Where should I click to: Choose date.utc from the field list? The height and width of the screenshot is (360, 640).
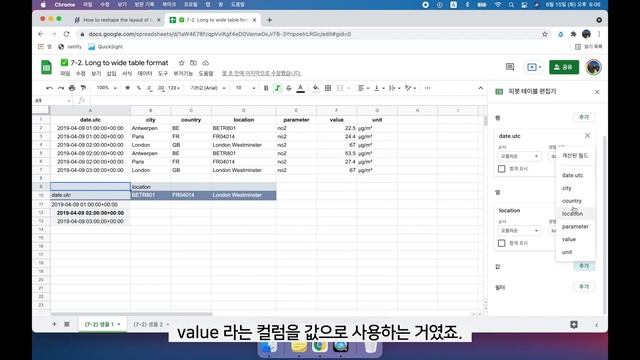pos(575,175)
